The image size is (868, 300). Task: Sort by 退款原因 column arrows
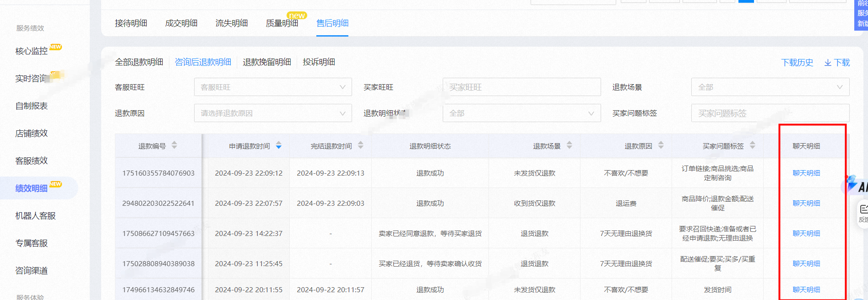pyautogui.click(x=661, y=145)
